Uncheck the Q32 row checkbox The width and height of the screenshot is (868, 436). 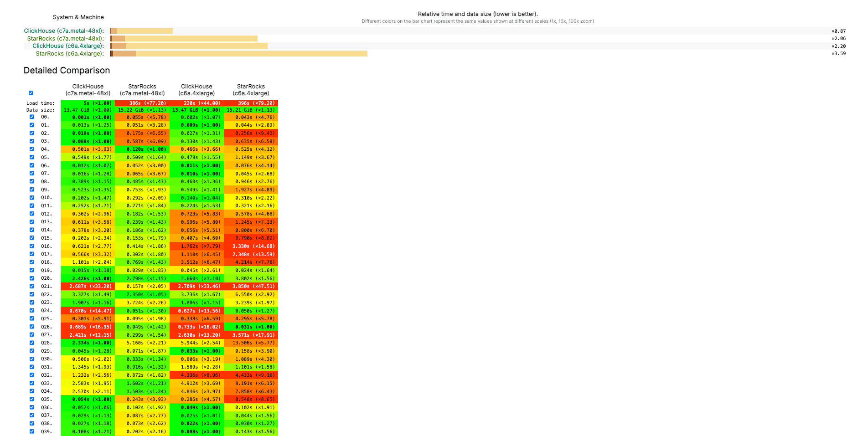(31, 374)
